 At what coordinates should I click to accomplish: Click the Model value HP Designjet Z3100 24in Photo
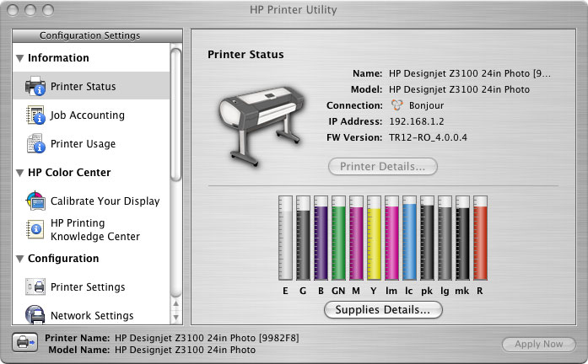460,89
